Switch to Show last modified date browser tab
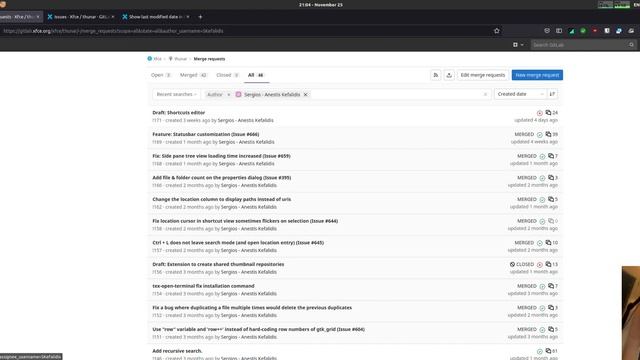 point(155,17)
